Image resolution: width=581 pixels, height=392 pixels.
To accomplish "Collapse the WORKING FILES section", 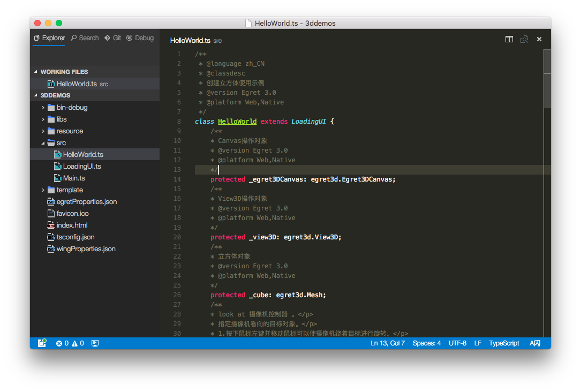I will click(64, 72).
